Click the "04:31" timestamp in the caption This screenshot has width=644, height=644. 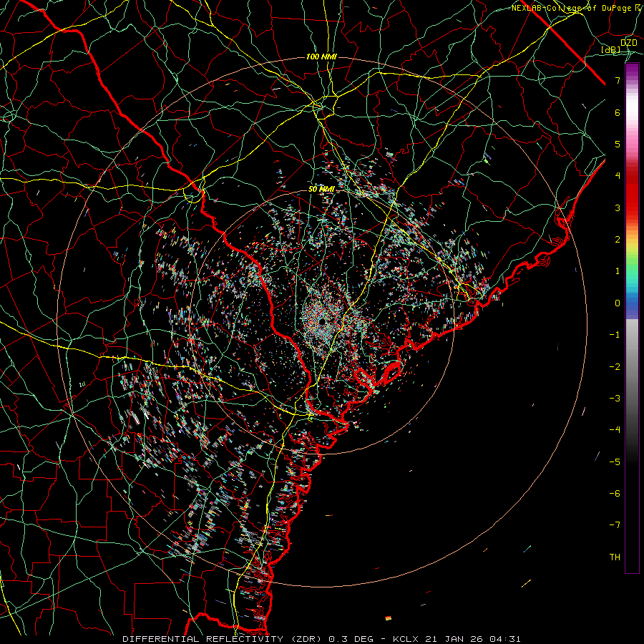(x=505, y=639)
